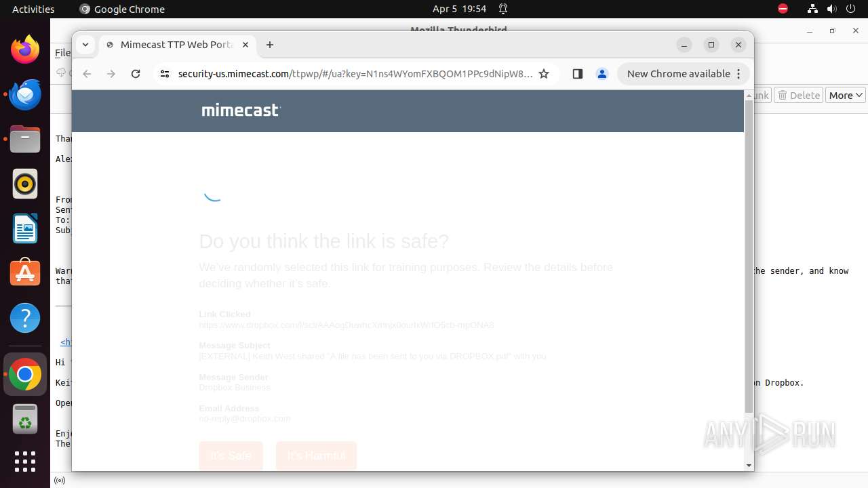Open the Chrome profile avatar
The width and height of the screenshot is (868, 488).
(x=602, y=74)
